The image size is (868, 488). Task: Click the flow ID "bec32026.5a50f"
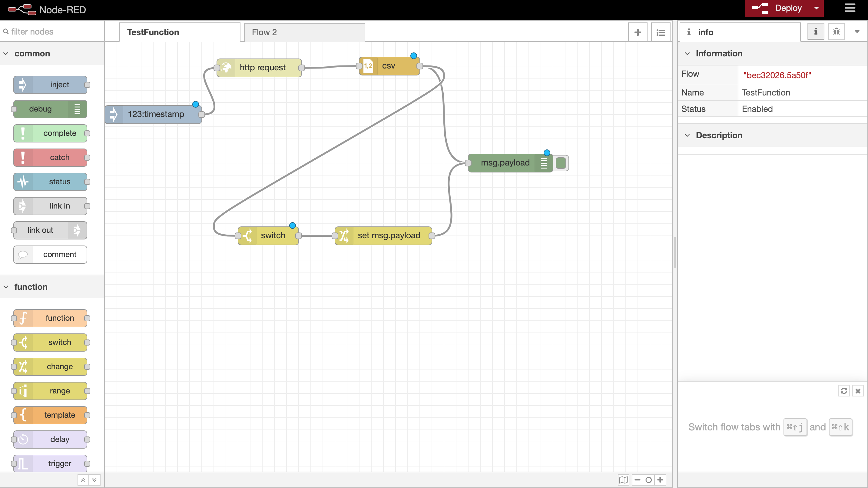pyautogui.click(x=777, y=75)
